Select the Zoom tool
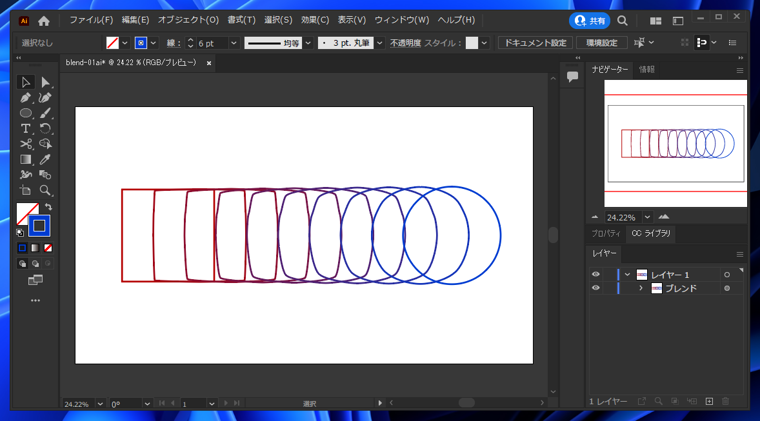This screenshot has height=421, width=760. (45, 190)
